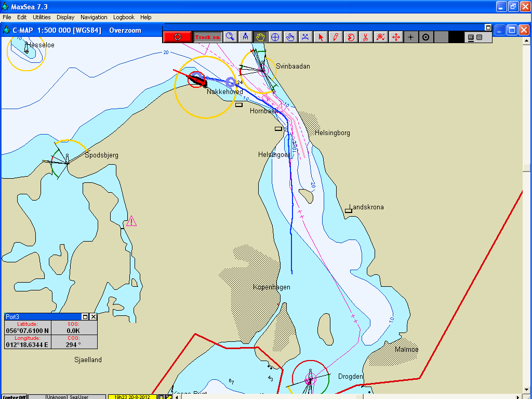Viewport: 532px width, 399px height.
Task: Select the black circle target tool
Action: [426, 37]
